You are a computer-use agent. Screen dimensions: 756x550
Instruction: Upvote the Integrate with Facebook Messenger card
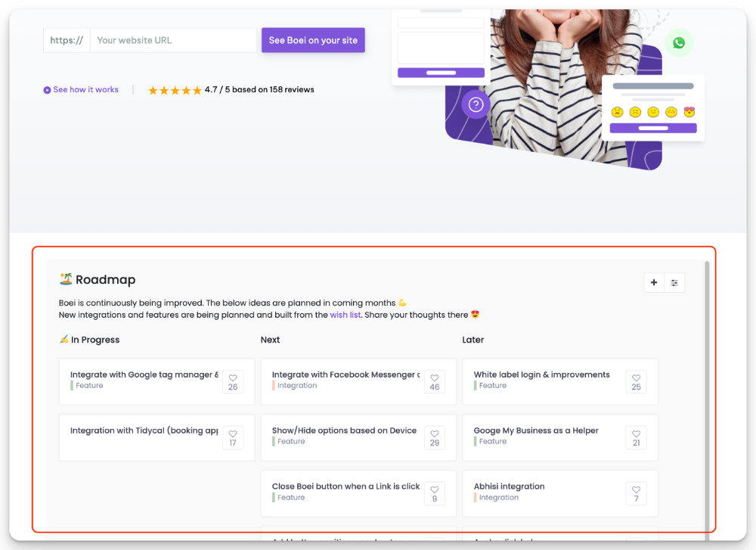coord(435,381)
